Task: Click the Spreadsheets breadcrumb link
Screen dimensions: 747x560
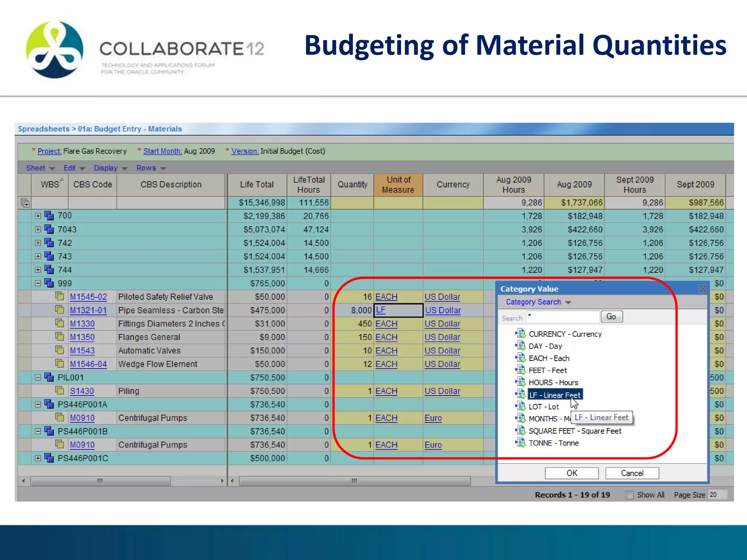Action: [44, 129]
